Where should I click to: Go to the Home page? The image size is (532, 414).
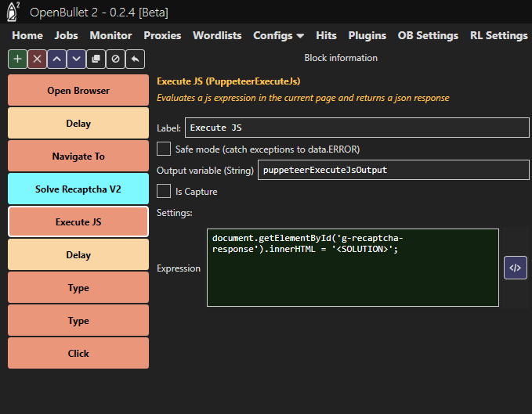27,35
